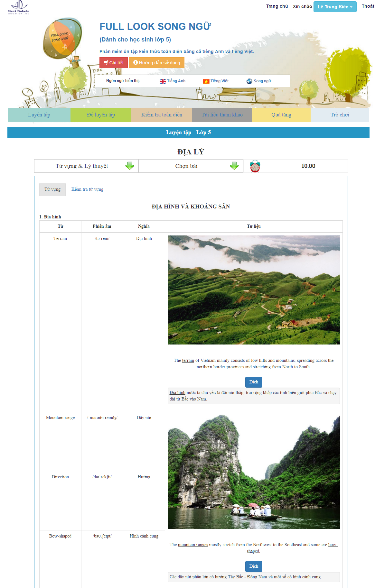Open the Trò chơi menu tab
Image resolution: width=375 pixels, height=588 pixels.
click(340, 115)
